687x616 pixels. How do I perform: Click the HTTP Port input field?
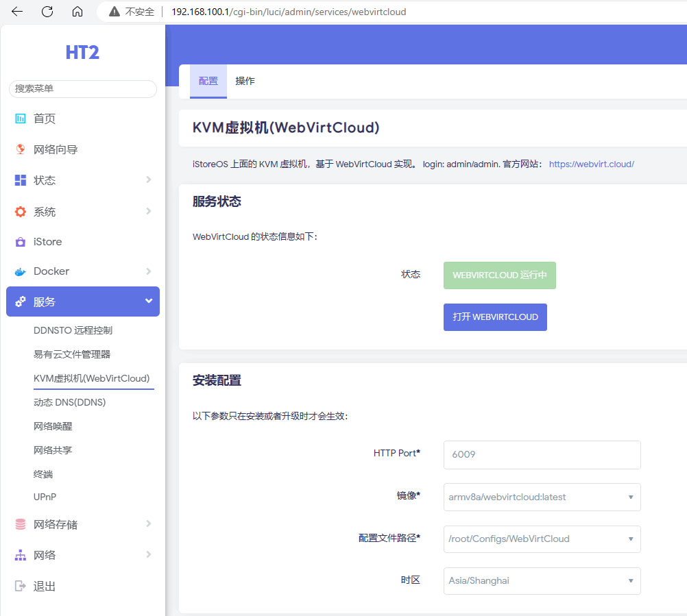[x=542, y=454]
